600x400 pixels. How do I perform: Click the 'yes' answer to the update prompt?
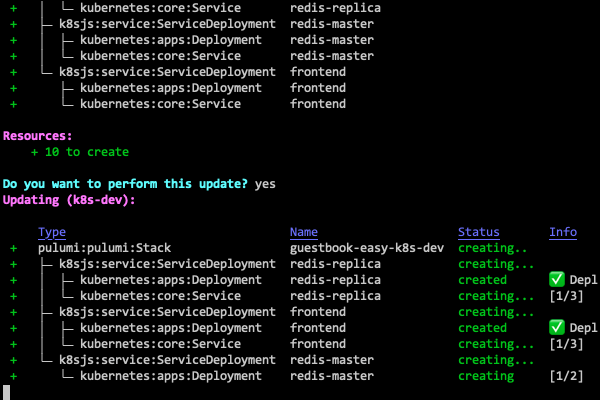tap(265, 184)
